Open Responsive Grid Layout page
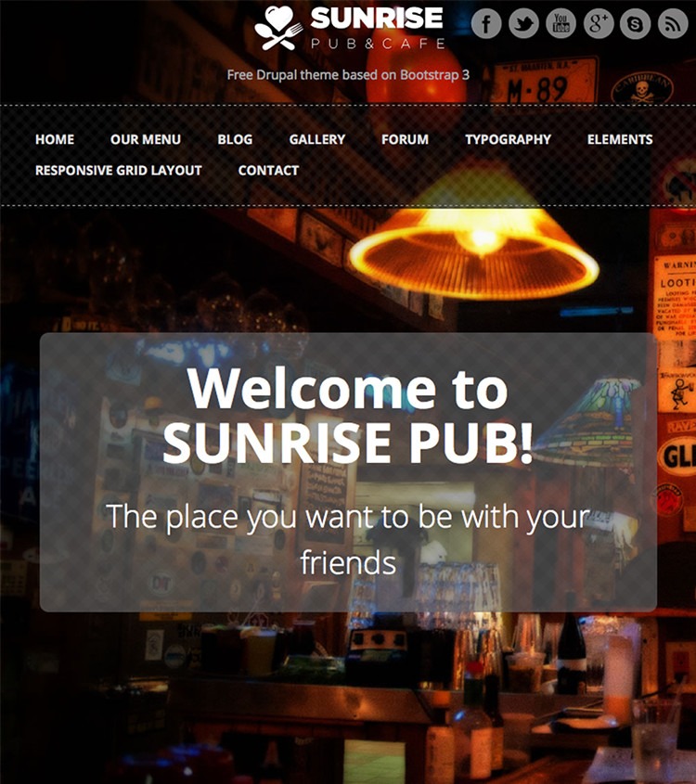The image size is (696, 784). coord(119,171)
